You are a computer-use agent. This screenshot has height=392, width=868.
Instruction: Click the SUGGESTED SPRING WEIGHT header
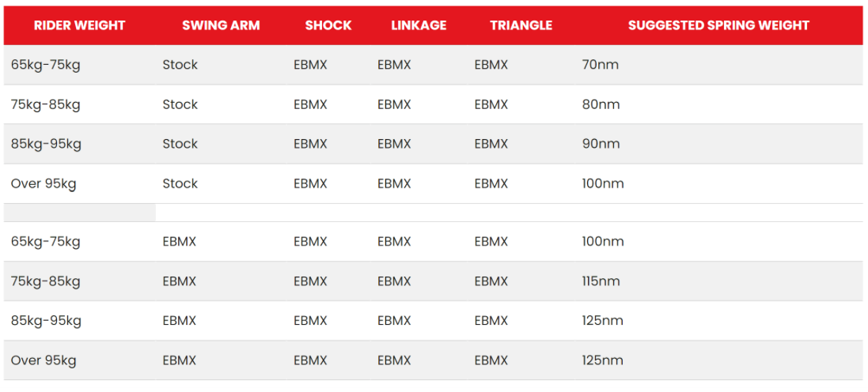(718, 25)
